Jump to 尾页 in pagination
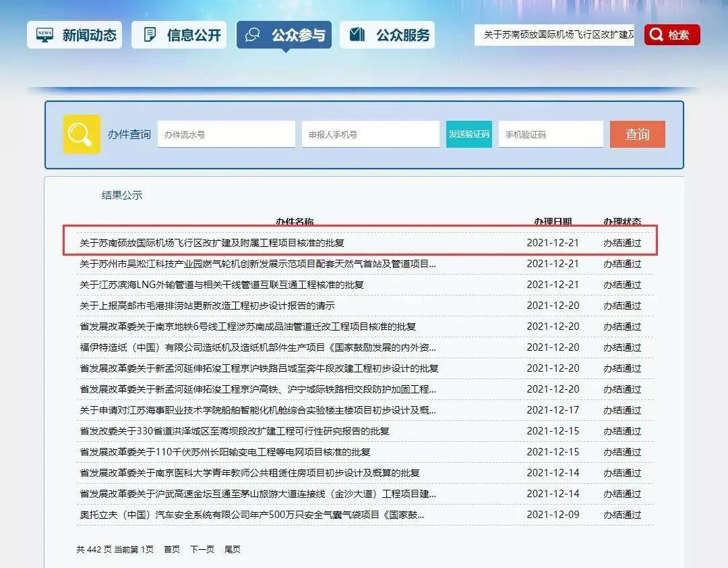This screenshot has width=728, height=568. point(233,550)
